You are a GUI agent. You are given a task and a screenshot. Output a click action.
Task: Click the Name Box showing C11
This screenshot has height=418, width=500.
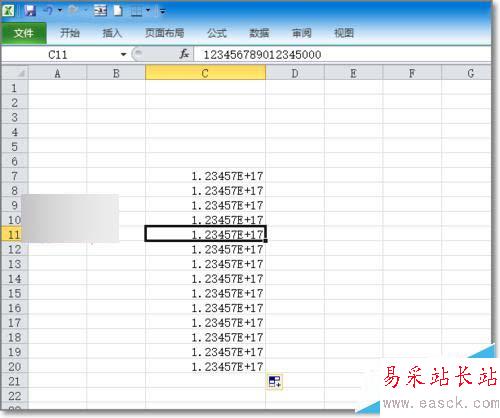point(60,54)
